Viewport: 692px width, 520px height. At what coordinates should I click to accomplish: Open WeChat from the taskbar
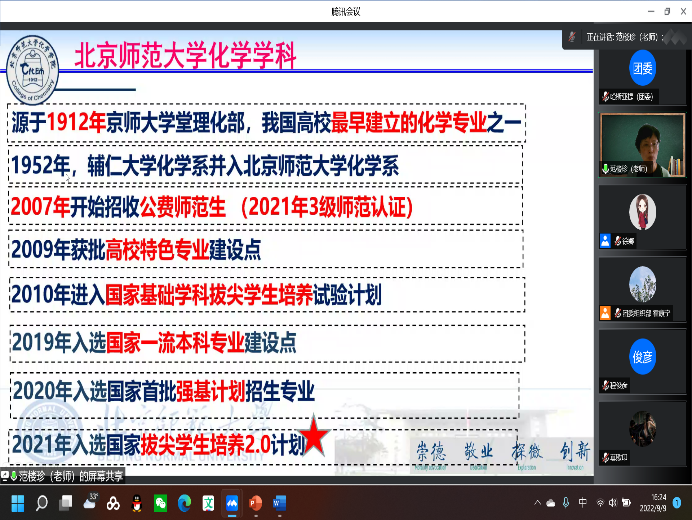point(159,502)
